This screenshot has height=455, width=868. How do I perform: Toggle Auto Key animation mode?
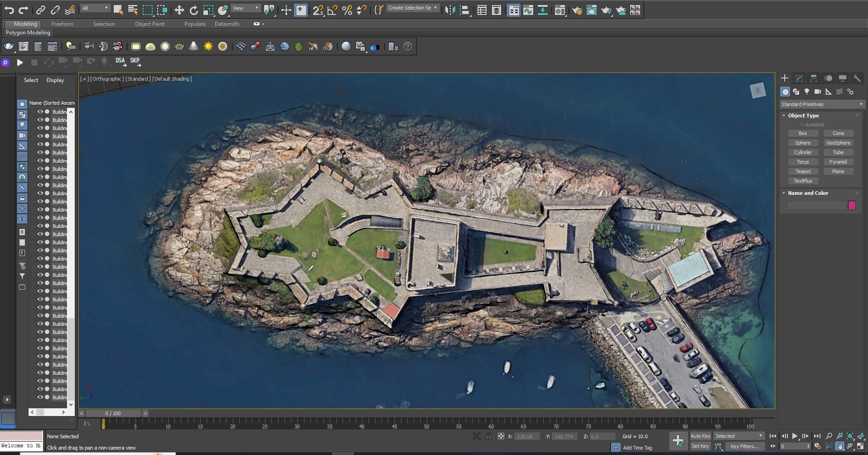click(700, 436)
